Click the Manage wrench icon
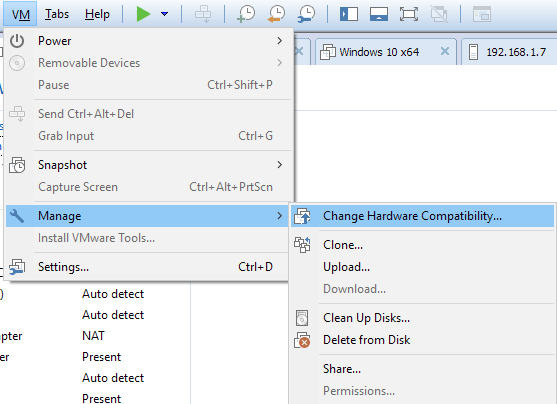Viewport: 557px width, 404px height. pos(17,216)
